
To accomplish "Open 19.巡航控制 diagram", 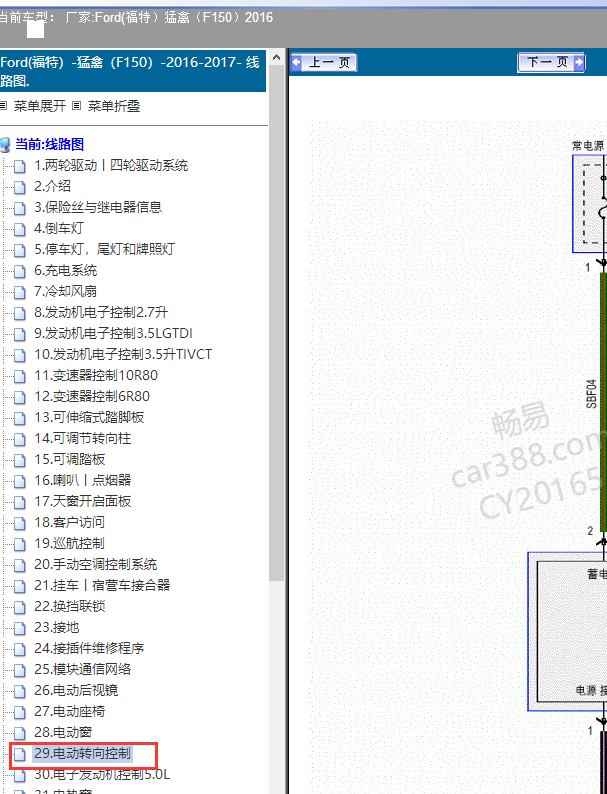I will click(69, 543).
